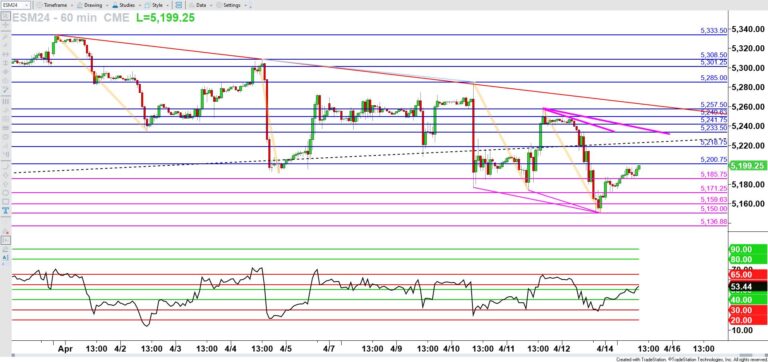Toggle the small box icon left of ESM24 title
The width and height of the screenshot is (768, 362).
5,17
